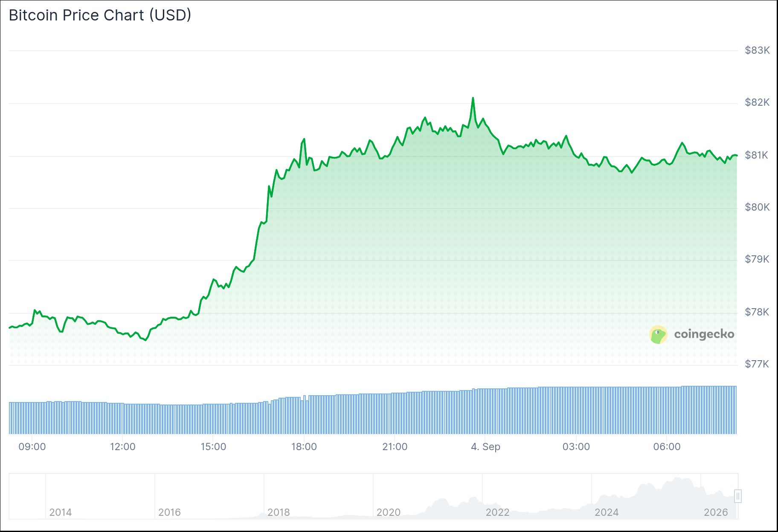
Task: Click the $77K y-axis price label
Action: (757, 364)
